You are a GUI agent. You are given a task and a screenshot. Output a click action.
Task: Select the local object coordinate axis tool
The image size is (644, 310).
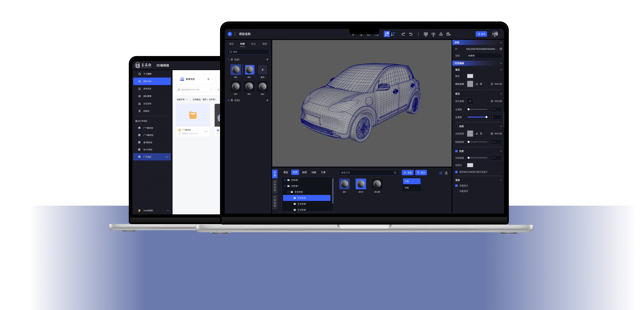click(393, 34)
